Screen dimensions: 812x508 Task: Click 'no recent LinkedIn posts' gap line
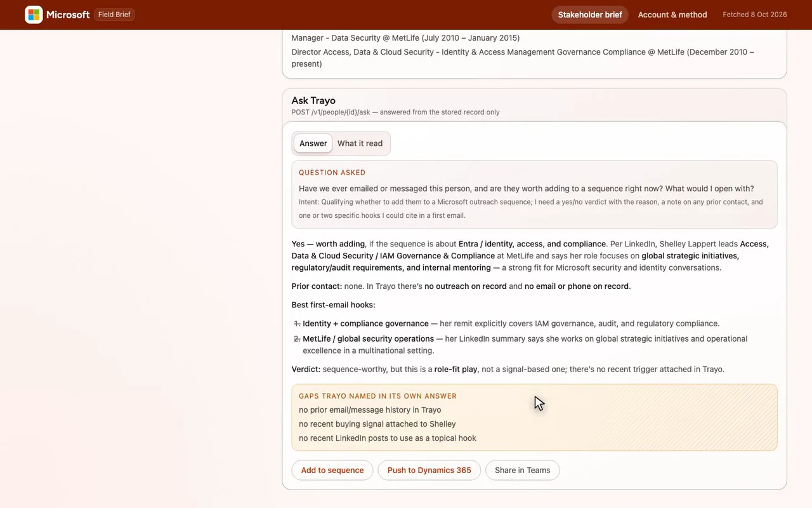click(x=388, y=438)
